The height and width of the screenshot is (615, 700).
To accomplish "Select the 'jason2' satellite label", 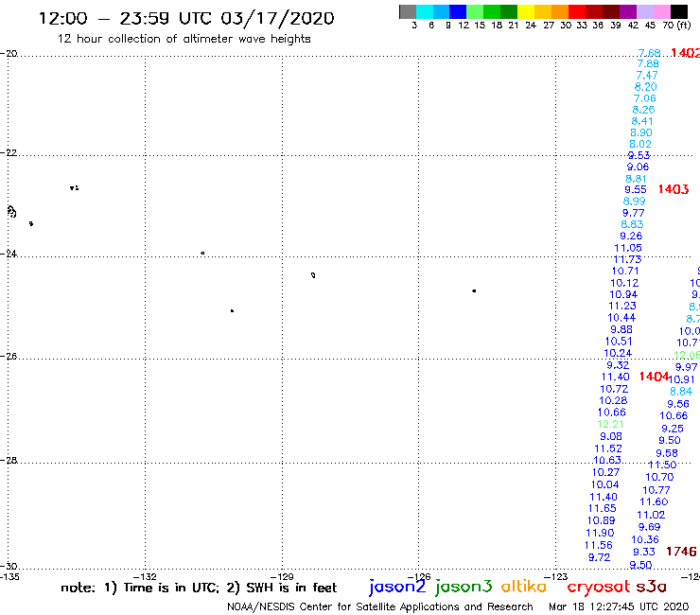I will click(x=397, y=587).
